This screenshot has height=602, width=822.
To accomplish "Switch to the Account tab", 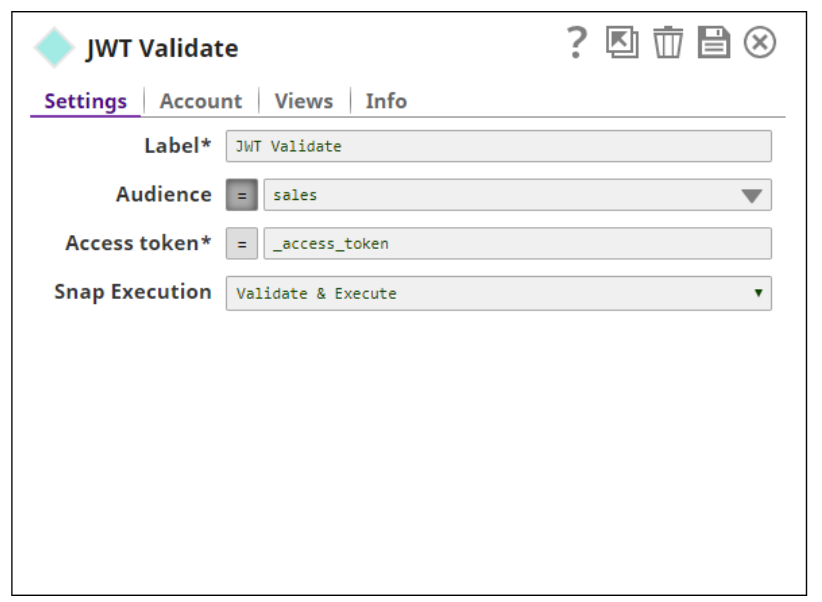I will point(200,101).
